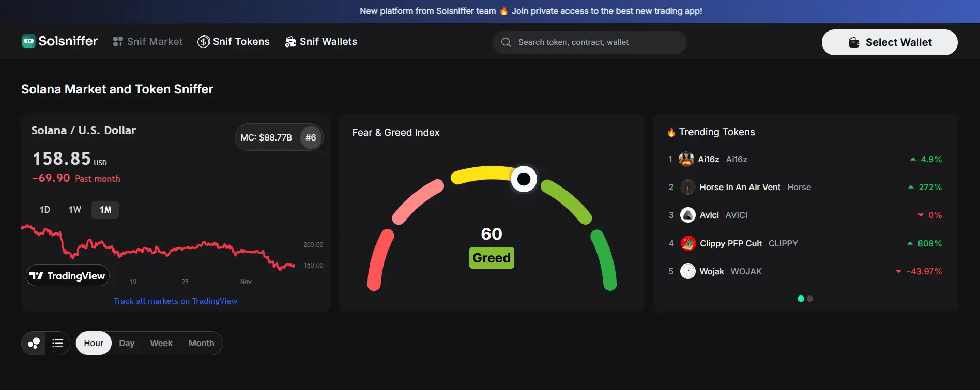Image resolution: width=980 pixels, height=390 pixels.
Task: Open the Horse In An Air Vent token
Action: (x=740, y=187)
